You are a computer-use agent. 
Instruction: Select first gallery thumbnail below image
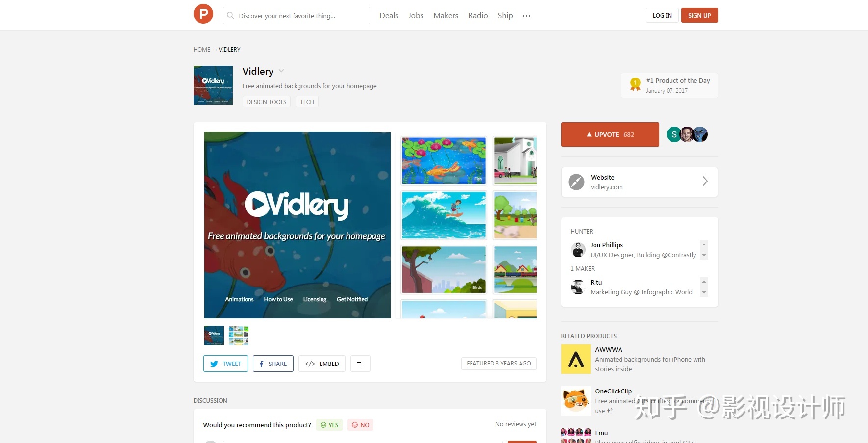(x=214, y=336)
